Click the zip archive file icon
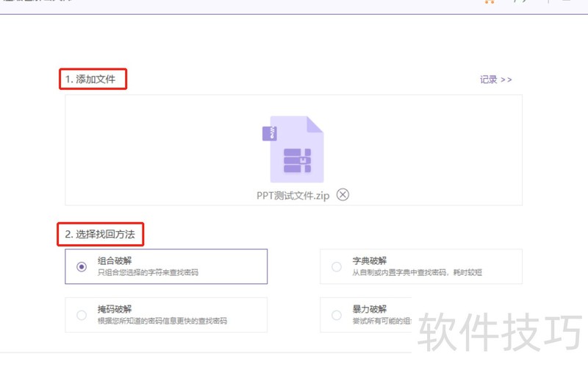This screenshot has height=376, width=588. (293, 149)
